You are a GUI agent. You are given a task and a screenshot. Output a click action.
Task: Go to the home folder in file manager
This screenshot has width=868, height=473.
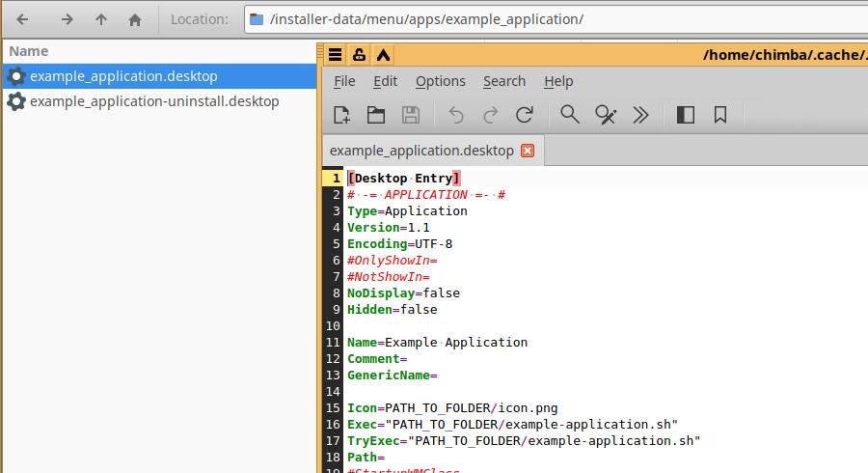tap(135, 19)
